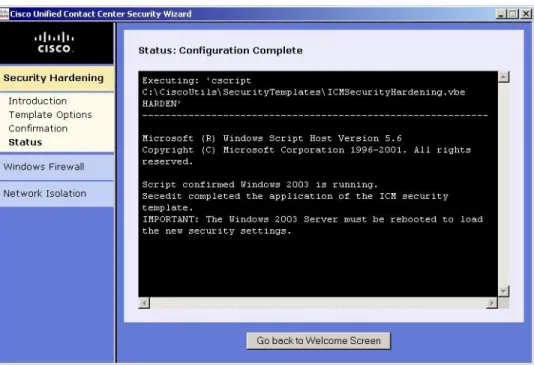Screen dimensions: 534x365
Task: Click the Cisco logo
Action: coord(54,43)
